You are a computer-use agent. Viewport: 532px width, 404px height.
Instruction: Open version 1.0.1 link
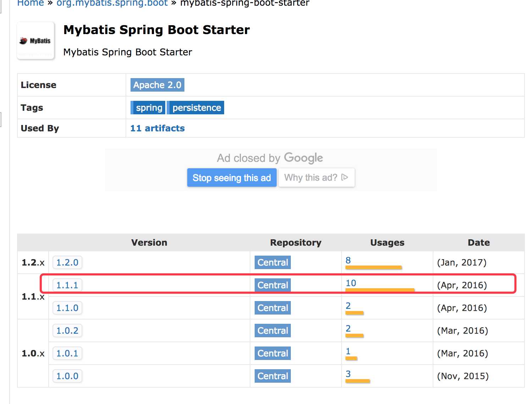tap(67, 353)
